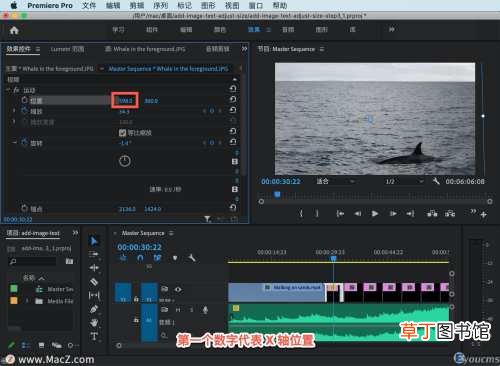Viewport: 500px width, 366px height.
Task: Open Program monitor settings wrench
Action: coord(436,181)
